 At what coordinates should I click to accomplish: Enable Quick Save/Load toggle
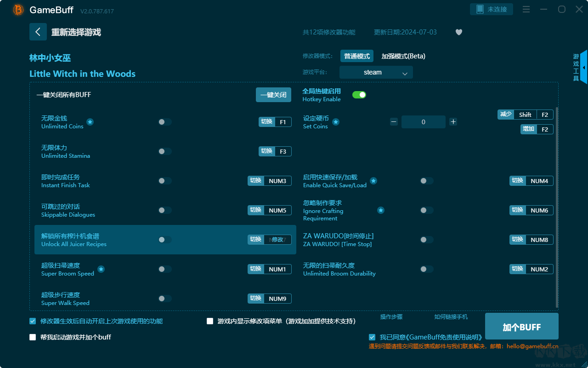pos(427,181)
